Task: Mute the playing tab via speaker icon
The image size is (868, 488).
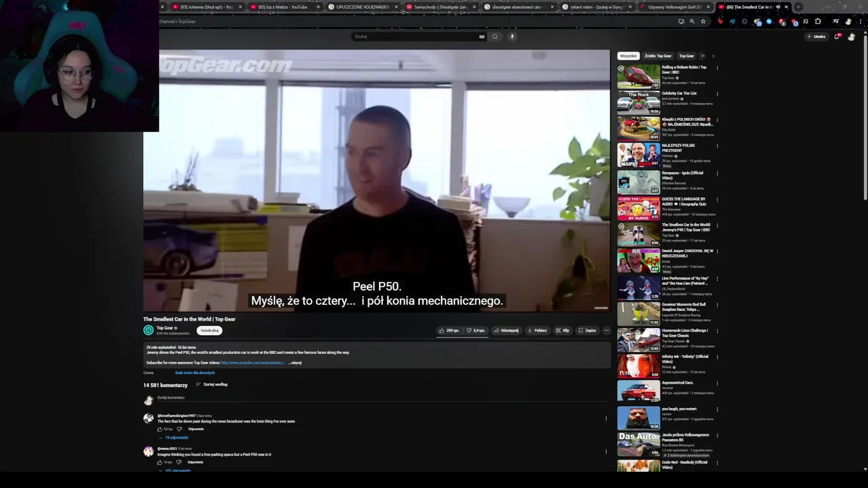Action: click(x=778, y=7)
